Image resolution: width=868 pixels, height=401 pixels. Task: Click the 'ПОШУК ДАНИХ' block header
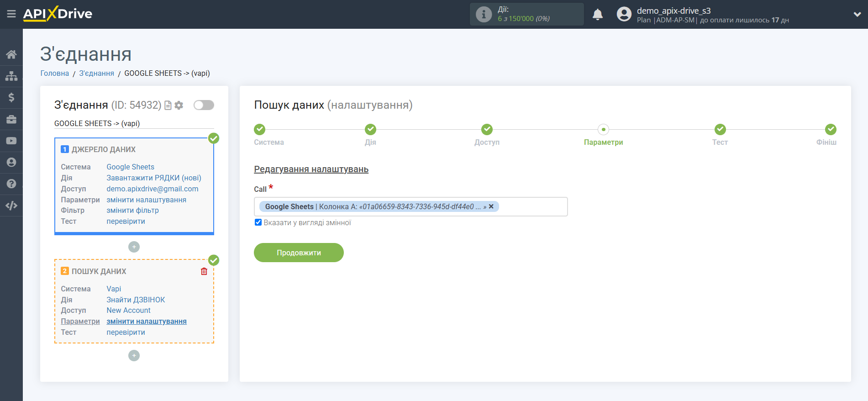pos(99,271)
